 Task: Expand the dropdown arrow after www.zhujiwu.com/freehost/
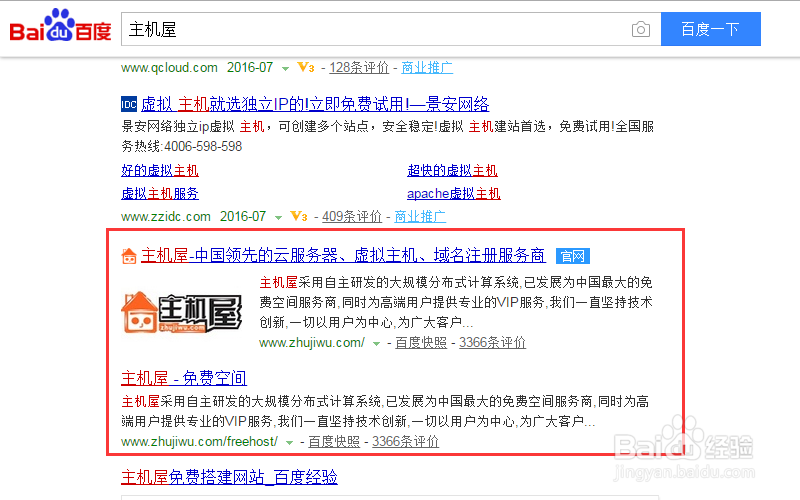pyautogui.click(x=289, y=442)
